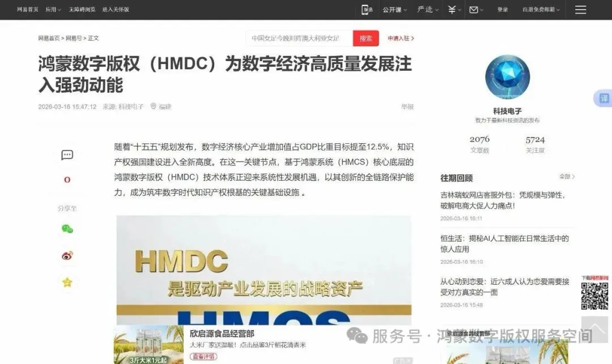Click 查看详情 in rice advertisement
The image size is (612, 364).
pos(203,356)
